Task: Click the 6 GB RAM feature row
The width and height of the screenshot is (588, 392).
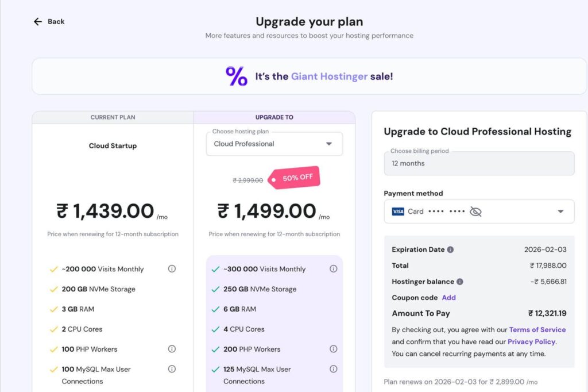Action: (239, 309)
